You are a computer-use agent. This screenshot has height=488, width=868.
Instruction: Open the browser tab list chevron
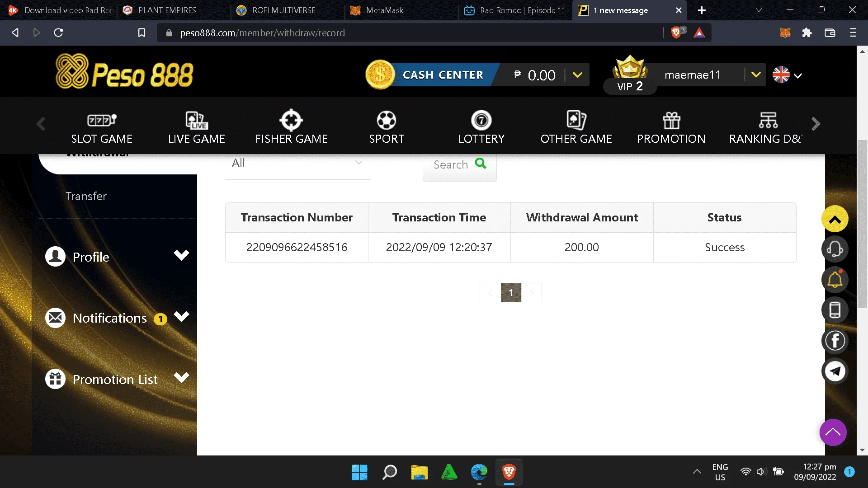pyautogui.click(x=759, y=10)
